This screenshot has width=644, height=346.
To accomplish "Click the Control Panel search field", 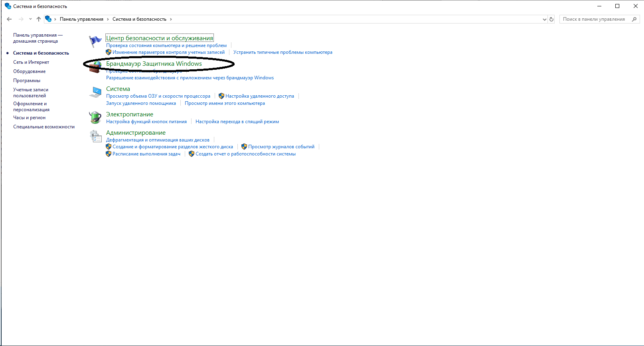I will [595, 19].
